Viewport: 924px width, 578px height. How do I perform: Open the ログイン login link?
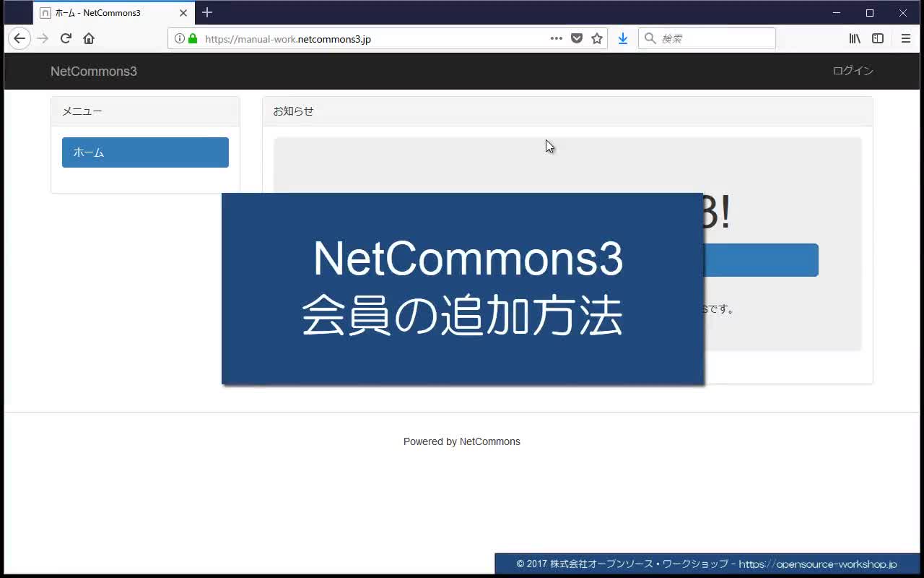click(853, 71)
